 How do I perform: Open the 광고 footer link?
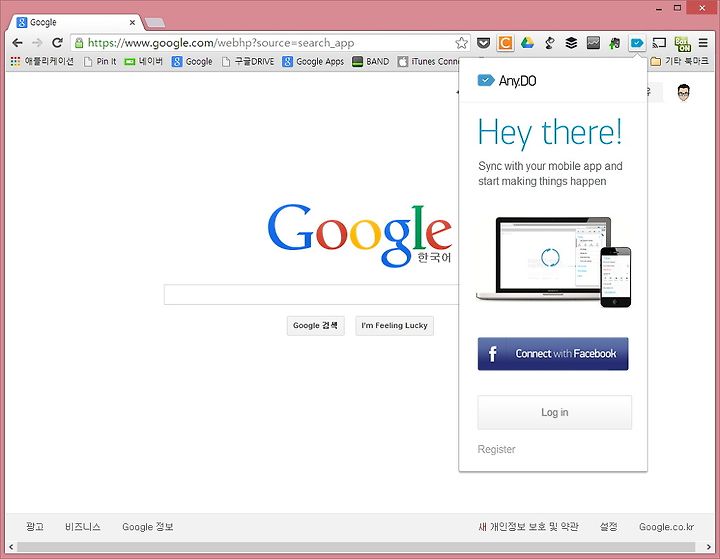click(x=35, y=527)
